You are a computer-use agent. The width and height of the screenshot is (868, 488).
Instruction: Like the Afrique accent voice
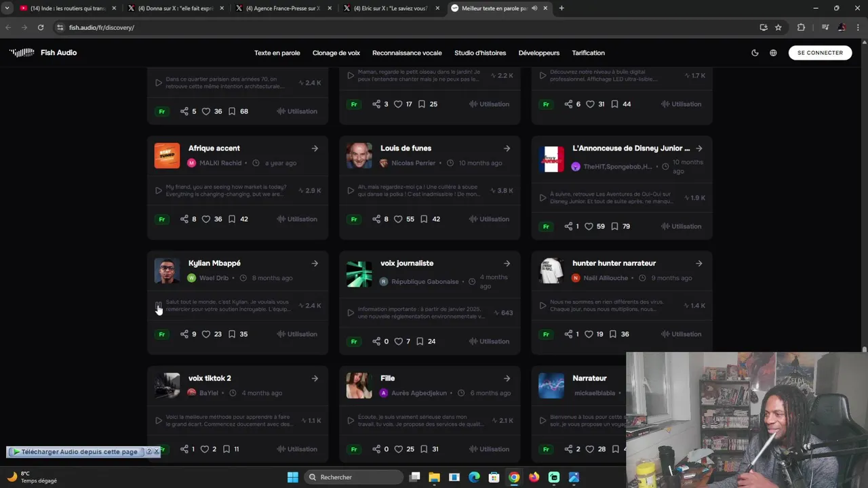[x=206, y=219]
